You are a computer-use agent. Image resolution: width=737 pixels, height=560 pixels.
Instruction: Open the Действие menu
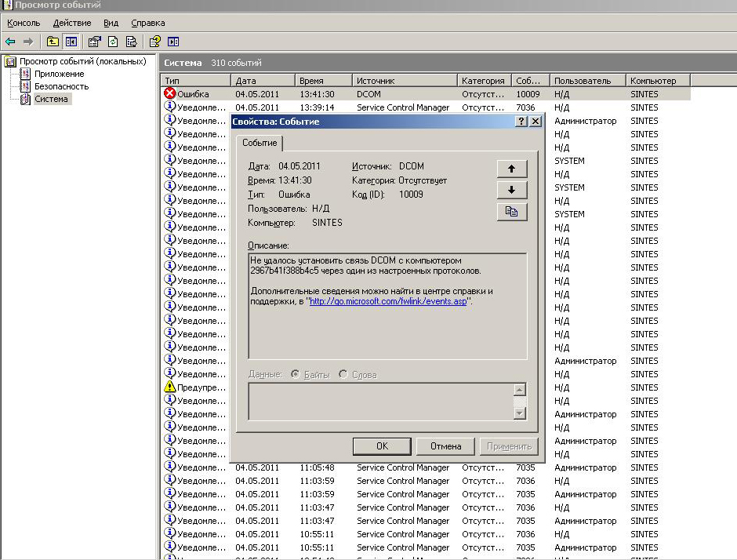(x=72, y=23)
